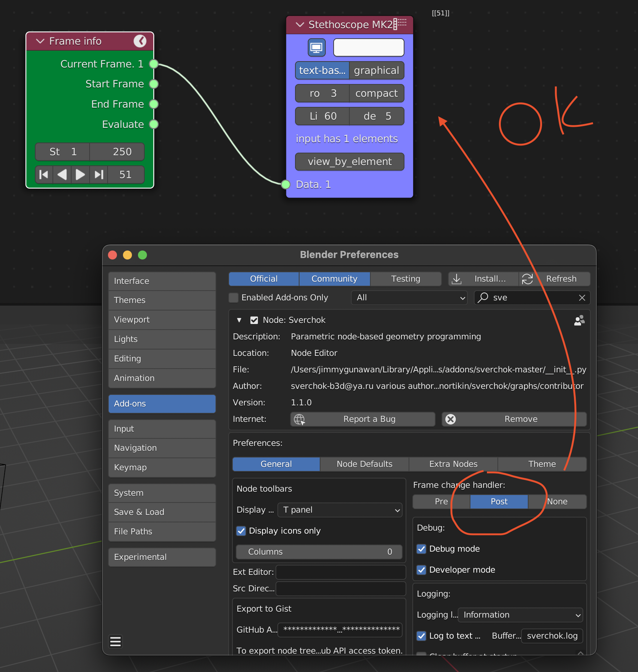Screen dimensions: 638x672
Task: Set frame change handler to Post
Action: 499,502
